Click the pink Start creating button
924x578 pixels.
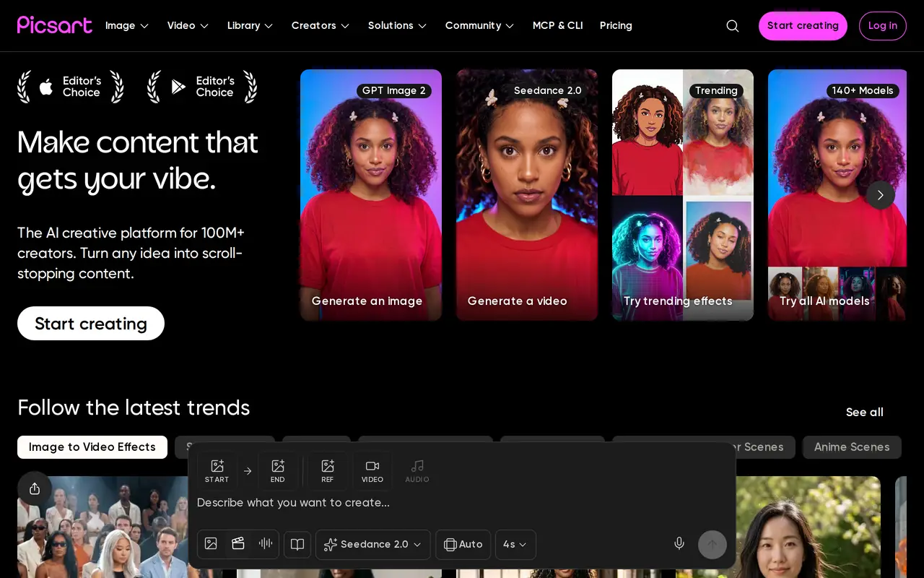point(803,26)
